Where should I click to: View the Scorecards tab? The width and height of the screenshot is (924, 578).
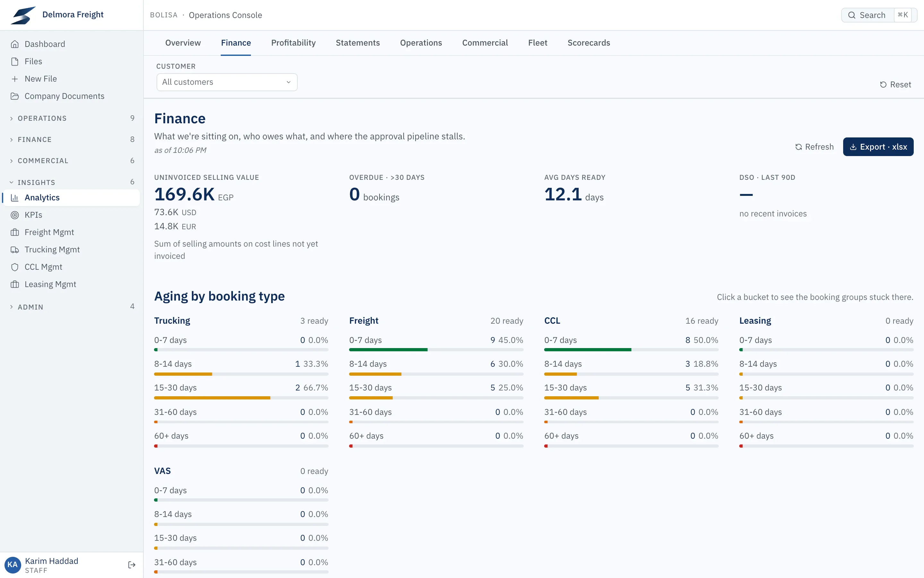pos(589,43)
